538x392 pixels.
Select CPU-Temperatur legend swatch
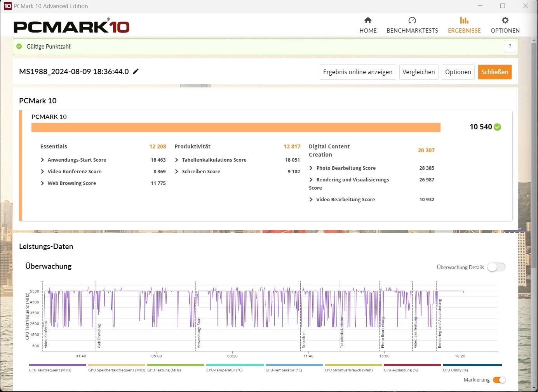[x=235, y=365]
